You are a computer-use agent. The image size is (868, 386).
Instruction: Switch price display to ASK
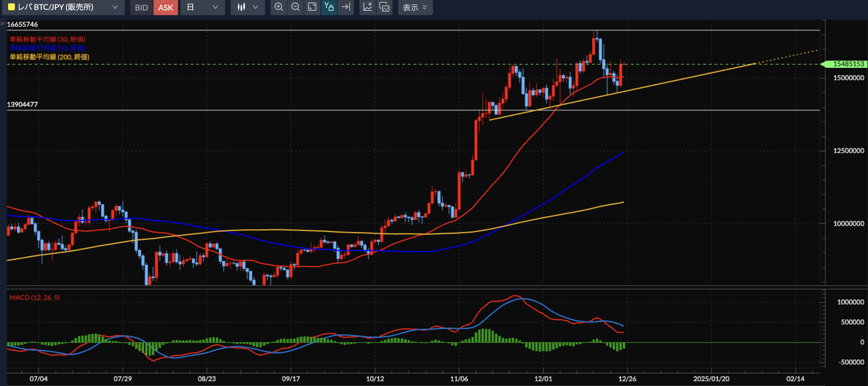(x=165, y=7)
